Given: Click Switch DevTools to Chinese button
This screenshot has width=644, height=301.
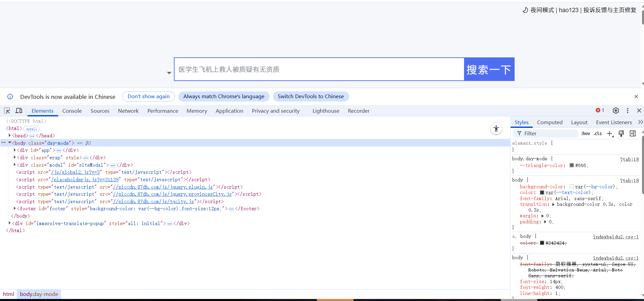Looking at the screenshot, I should click(x=311, y=97).
